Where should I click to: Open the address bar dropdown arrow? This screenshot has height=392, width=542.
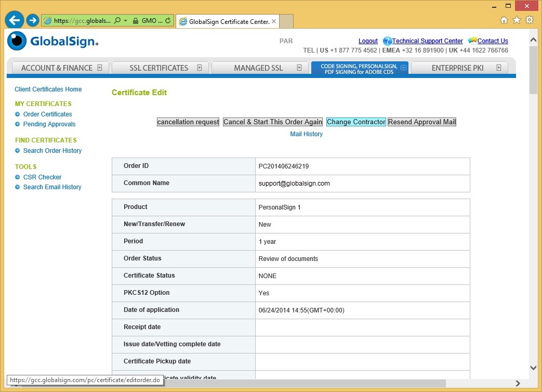click(125, 21)
